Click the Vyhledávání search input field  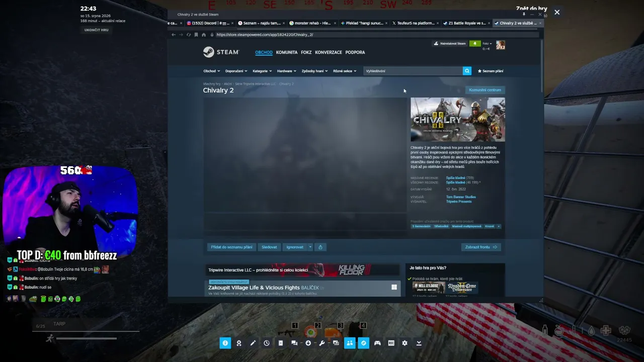click(x=413, y=71)
